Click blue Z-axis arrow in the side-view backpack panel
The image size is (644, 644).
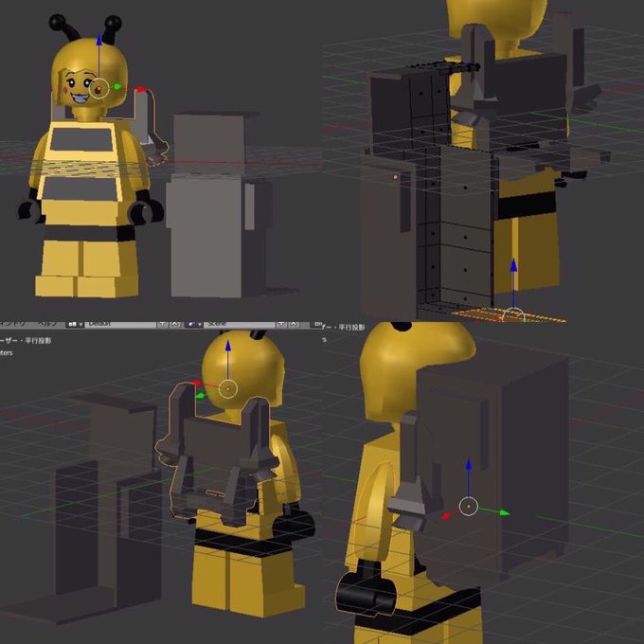coord(468,465)
